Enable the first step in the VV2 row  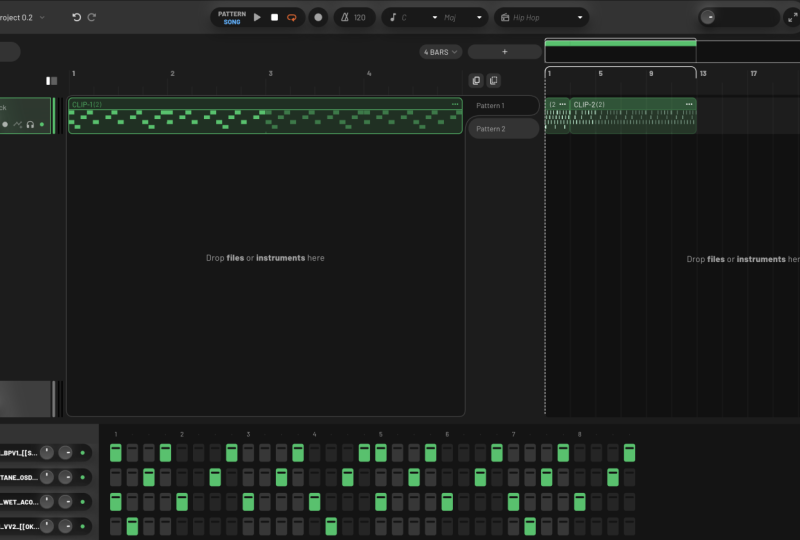(x=116, y=526)
